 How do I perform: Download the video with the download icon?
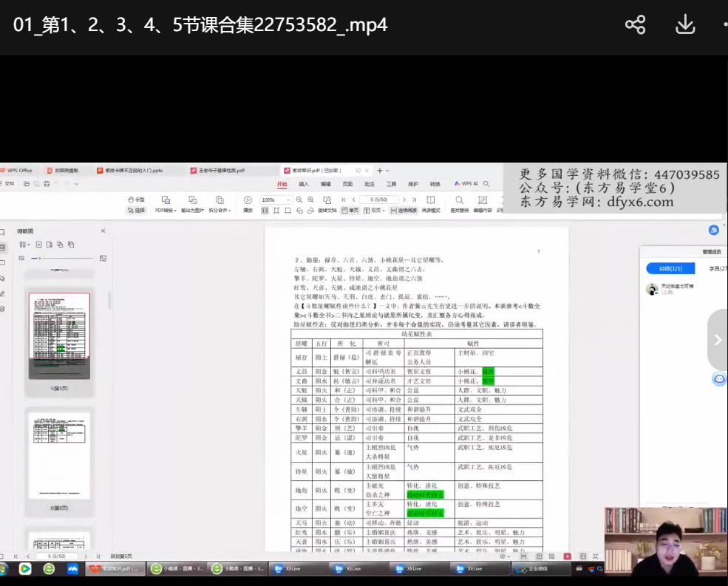(x=685, y=24)
